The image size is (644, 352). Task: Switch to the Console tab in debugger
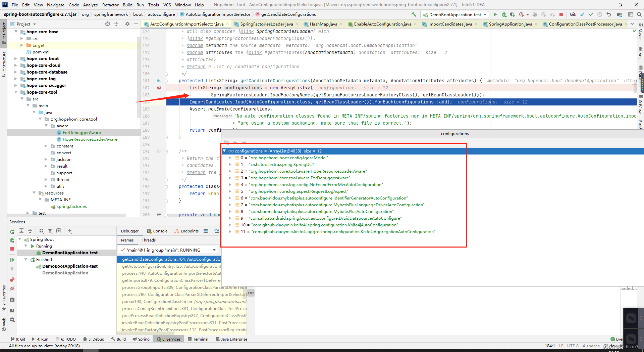tap(157, 231)
